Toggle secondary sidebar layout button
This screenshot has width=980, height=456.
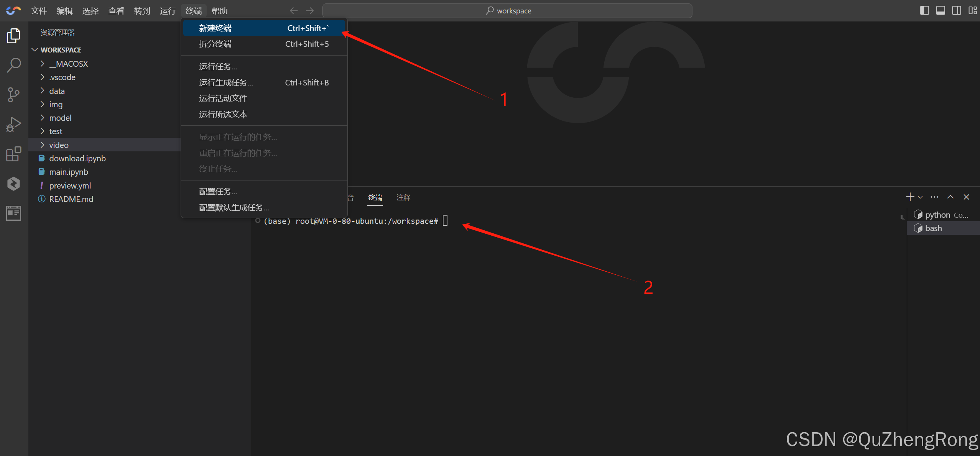coord(957,10)
